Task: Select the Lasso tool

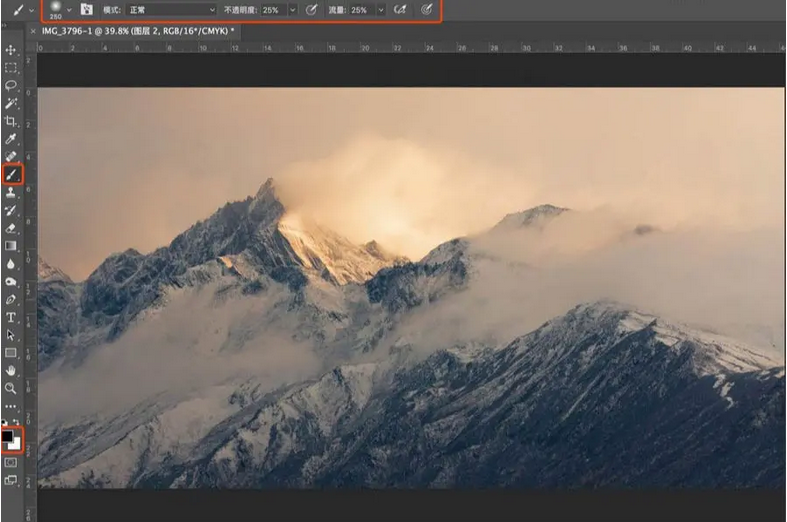Action: click(x=11, y=85)
